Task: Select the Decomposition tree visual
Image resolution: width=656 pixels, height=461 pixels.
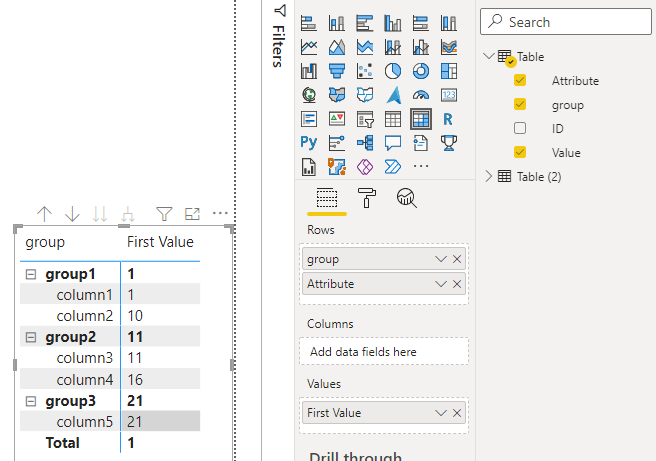Action: pos(365,143)
